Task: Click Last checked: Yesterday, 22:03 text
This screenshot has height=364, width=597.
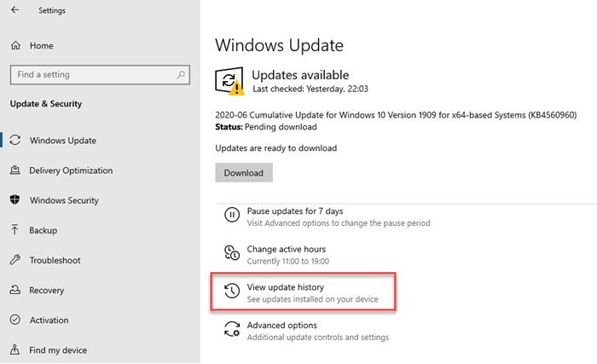Action: click(x=310, y=89)
